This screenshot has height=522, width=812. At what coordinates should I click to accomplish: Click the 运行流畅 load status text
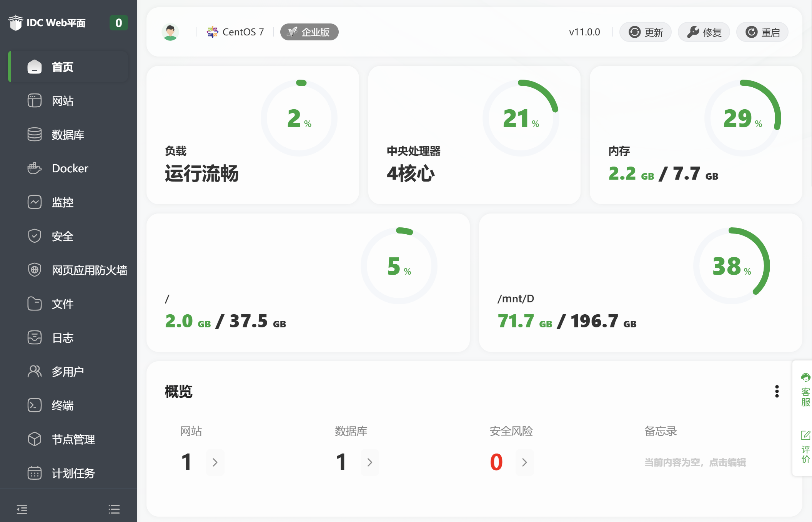(202, 173)
